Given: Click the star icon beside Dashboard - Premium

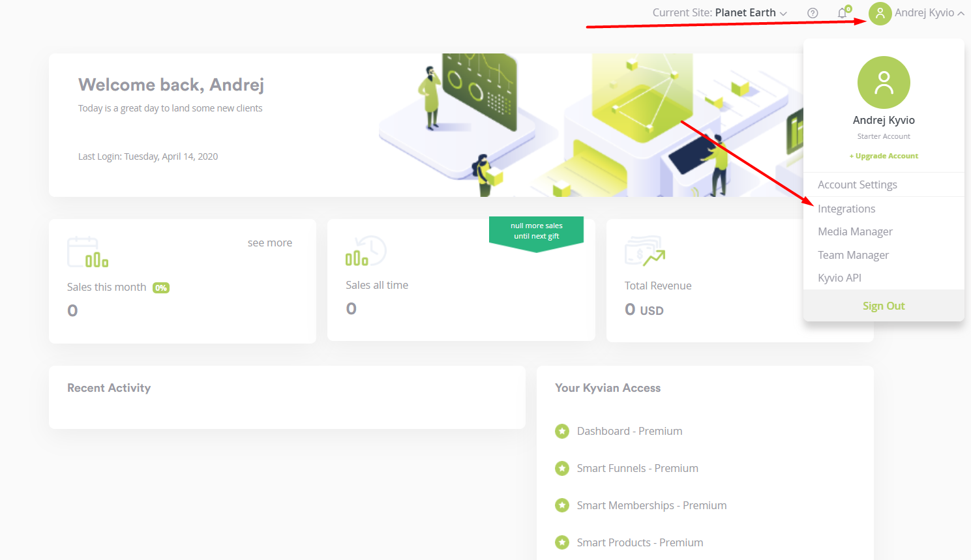Looking at the screenshot, I should tap(562, 431).
